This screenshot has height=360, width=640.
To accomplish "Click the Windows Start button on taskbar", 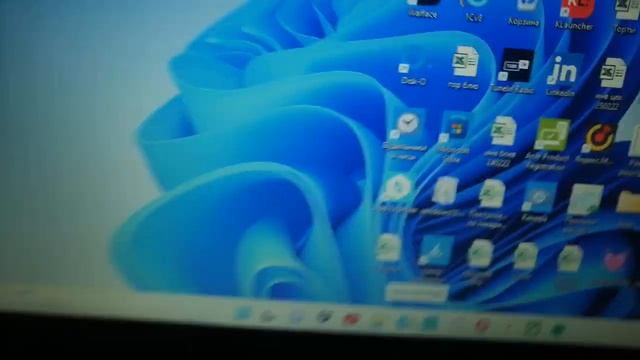I will tap(242, 313).
